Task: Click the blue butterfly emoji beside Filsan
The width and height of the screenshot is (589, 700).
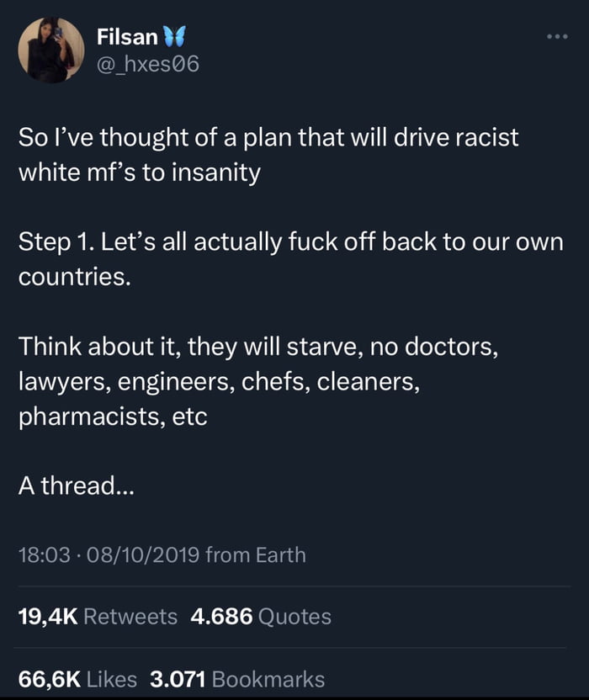Action: [x=174, y=38]
